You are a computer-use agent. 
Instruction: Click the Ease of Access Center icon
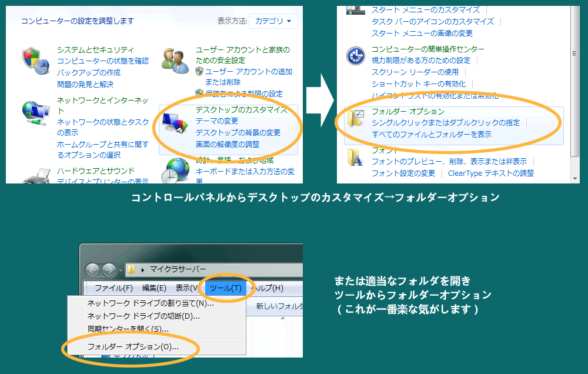(356, 56)
